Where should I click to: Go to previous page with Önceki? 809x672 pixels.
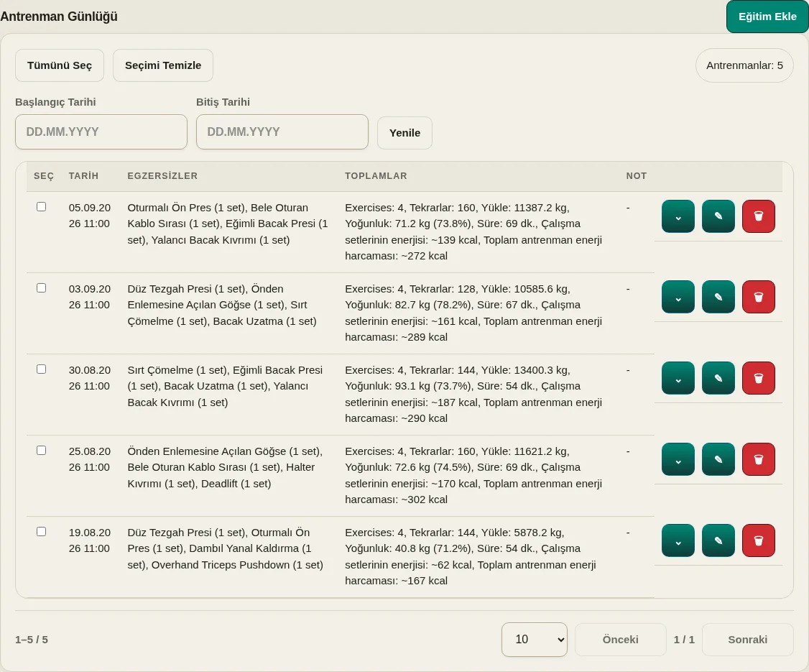pyautogui.click(x=621, y=640)
